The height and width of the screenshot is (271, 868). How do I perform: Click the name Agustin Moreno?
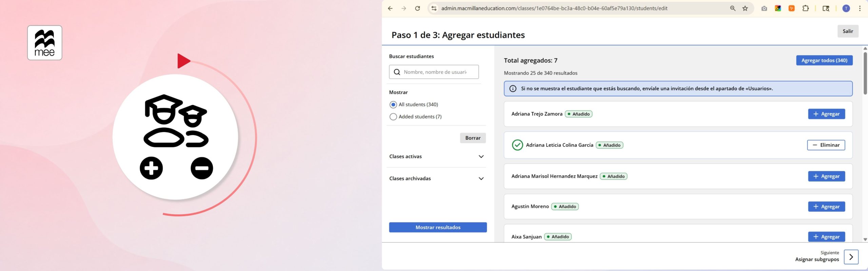(x=530, y=207)
